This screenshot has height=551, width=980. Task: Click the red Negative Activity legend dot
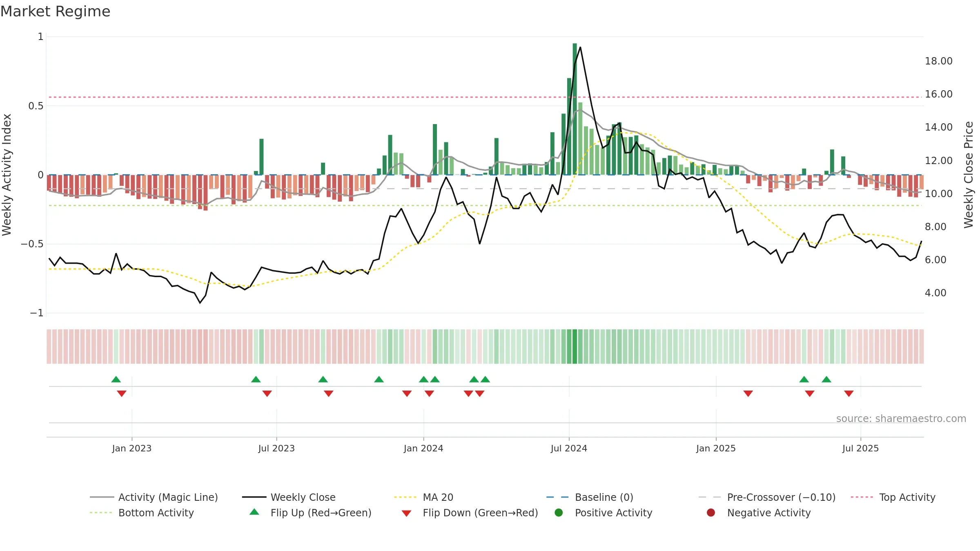pyautogui.click(x=711, y=513)
